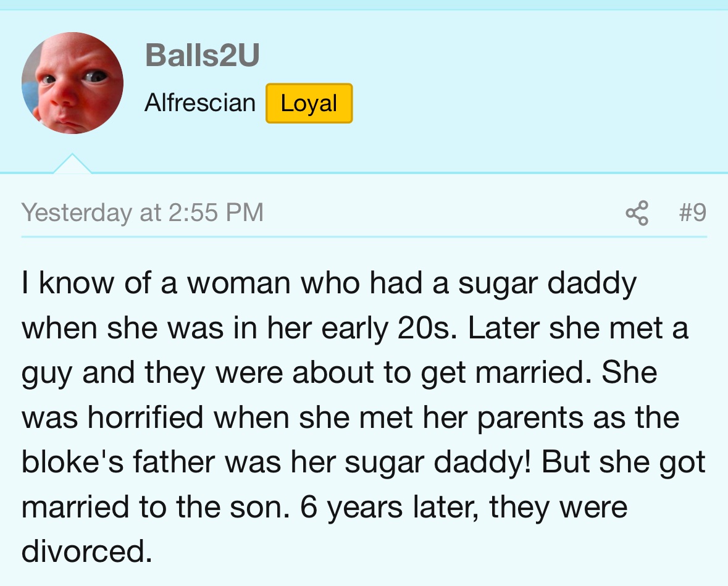
Task: Click the share icon next to #9
Action: tap(637, 212)
